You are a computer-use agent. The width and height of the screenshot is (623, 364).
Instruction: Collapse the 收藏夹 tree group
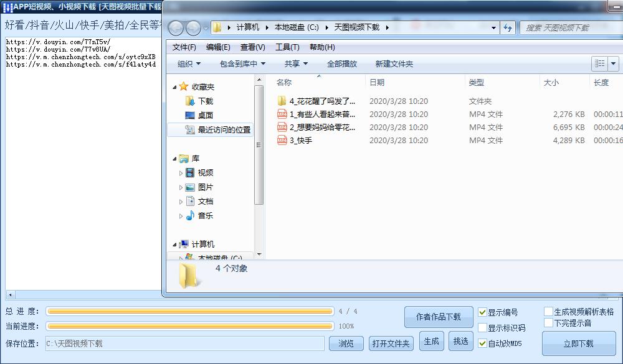coord(174,87)
